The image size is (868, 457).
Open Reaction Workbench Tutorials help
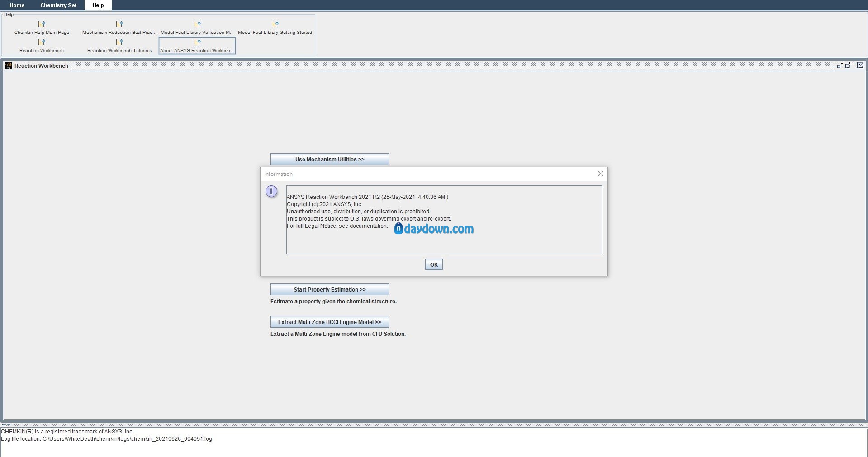click(119, 46)
